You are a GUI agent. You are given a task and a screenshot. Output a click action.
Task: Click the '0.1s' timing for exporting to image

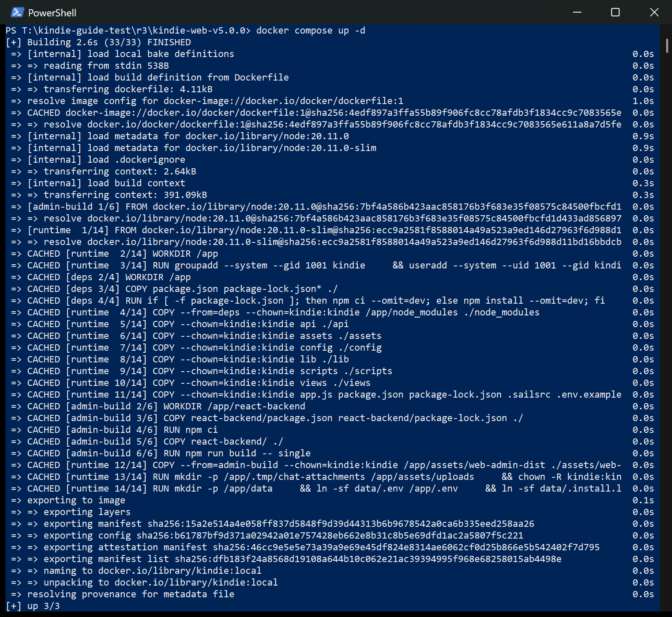643,500
